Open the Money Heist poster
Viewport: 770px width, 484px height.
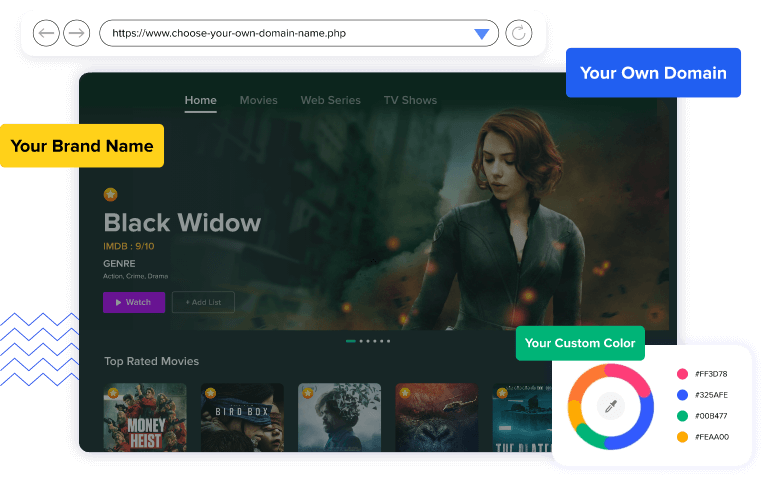pyautogui.click(x=145, y=417)
